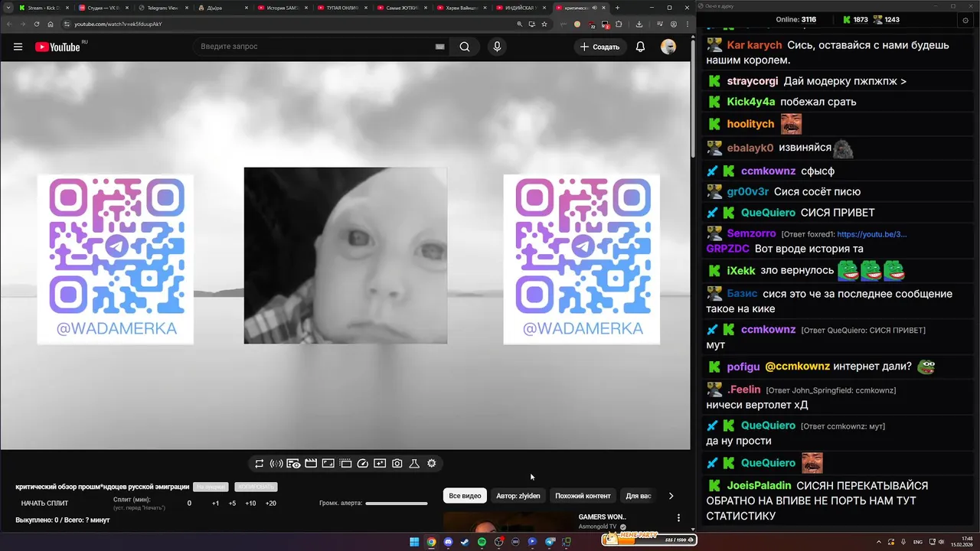Click the 'На очереди' button
This screenshot has width=980, height=551.
coord(211,487)
